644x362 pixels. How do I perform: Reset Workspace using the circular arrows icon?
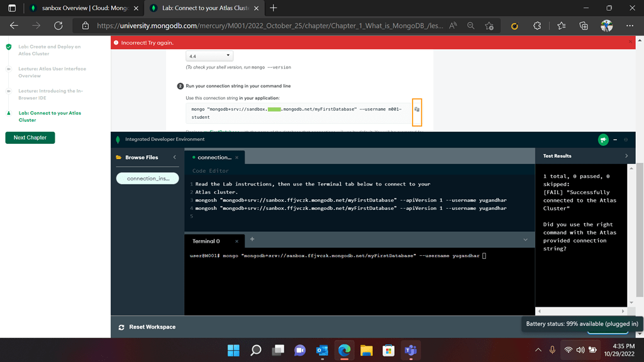pos(120,327)
